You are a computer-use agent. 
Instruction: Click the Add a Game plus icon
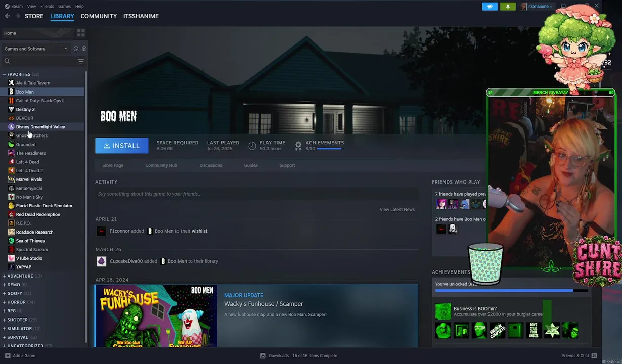[7, 355]
